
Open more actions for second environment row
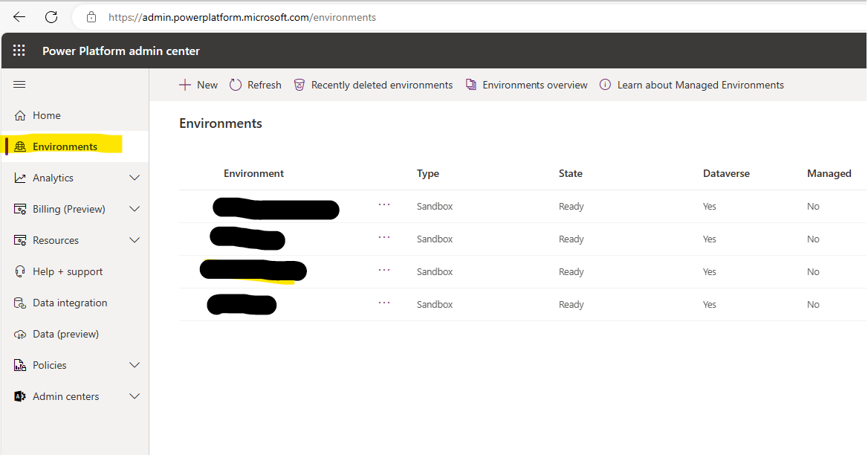click(384, 237)
